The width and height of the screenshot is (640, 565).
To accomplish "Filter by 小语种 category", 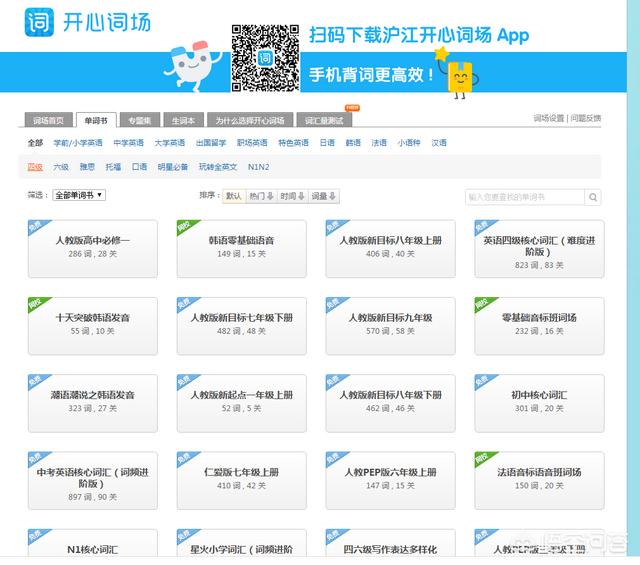I will pos(409,143).
